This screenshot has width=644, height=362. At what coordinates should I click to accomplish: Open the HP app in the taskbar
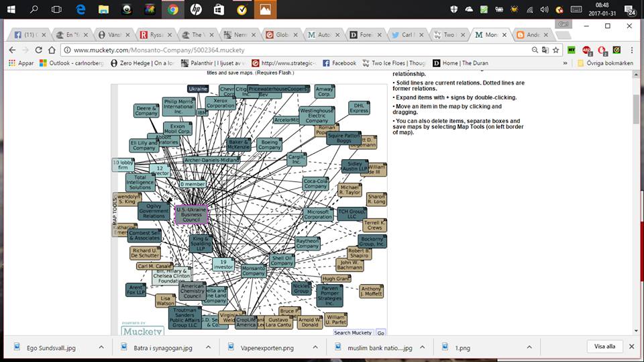195,9
